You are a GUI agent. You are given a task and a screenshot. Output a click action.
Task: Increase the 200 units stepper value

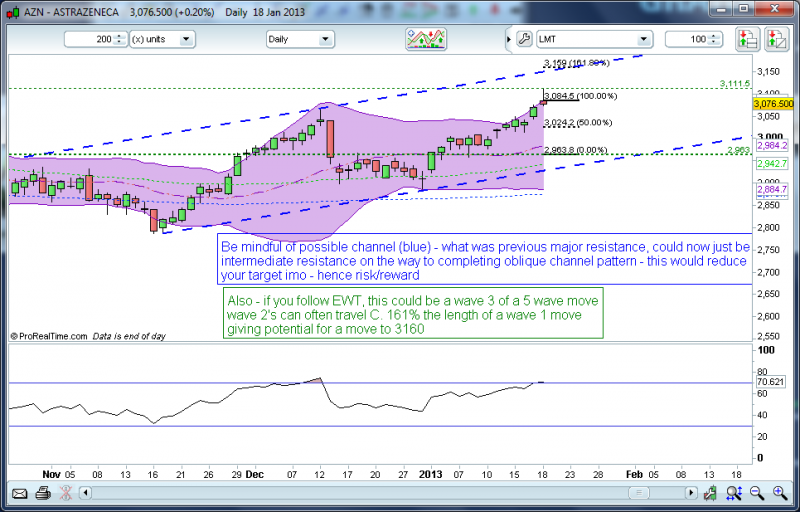coord(119,37)
